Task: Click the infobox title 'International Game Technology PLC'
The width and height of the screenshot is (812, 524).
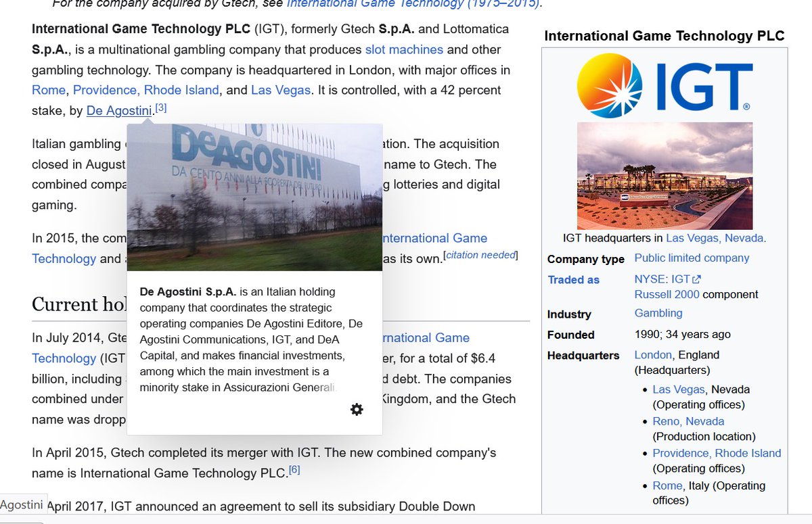Action: 664,36
